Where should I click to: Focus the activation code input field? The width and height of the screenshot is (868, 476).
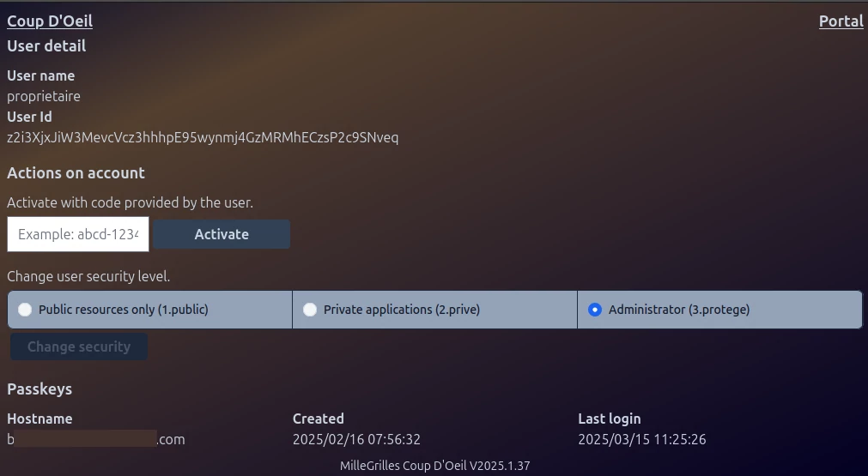pyautogui.click(x=78, y=234)
